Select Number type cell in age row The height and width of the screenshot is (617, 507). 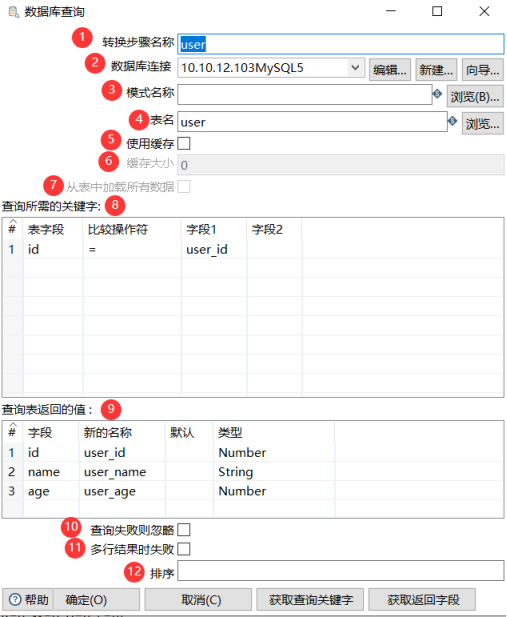pyautogui.click(x=274, y=491)
